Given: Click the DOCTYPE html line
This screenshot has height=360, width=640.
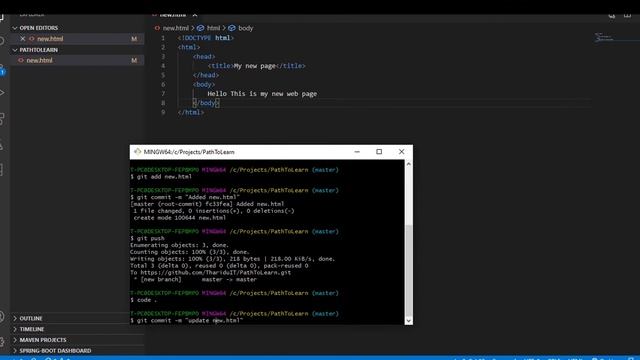Looking at the screenshot, I should [206, 38].
